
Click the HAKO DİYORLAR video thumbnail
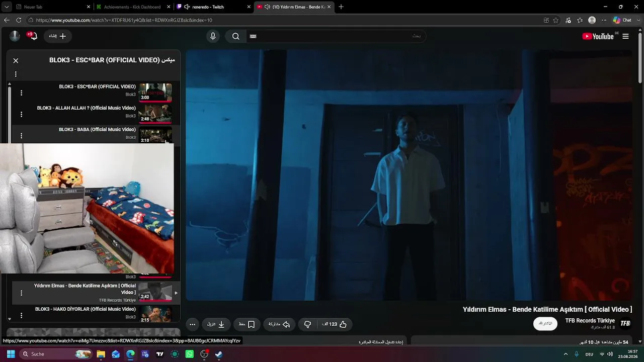pyautogui.click(x=155, y=314)
